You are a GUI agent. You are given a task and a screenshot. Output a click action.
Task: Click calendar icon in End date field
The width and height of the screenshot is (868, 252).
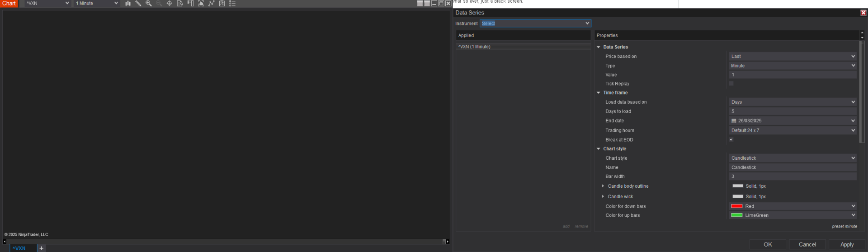click(x=734, y=121)
